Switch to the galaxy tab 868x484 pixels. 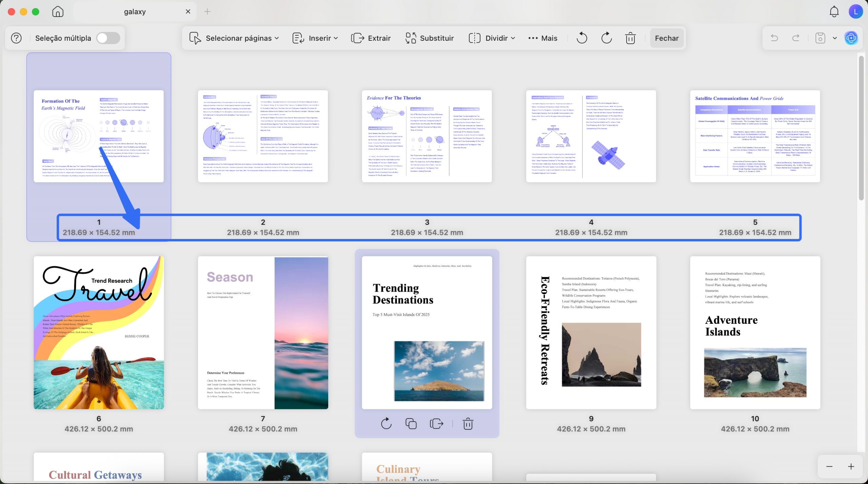click(135, 12)
